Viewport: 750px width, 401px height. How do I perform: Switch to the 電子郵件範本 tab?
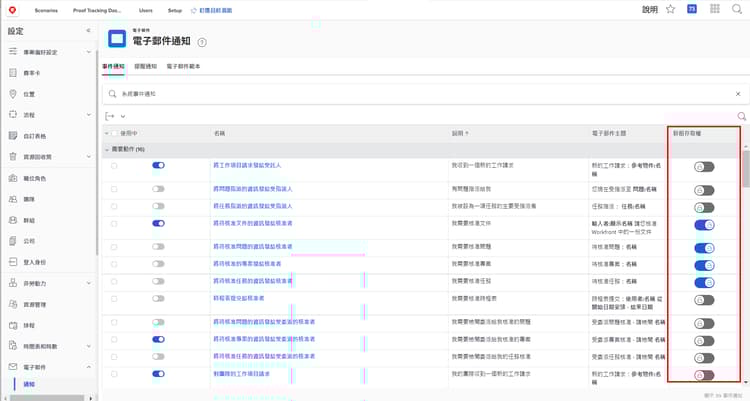[x=183, y=67]
